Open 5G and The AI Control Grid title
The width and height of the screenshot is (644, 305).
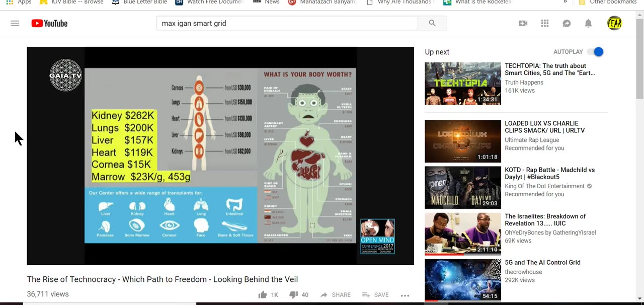pos(543,262)
